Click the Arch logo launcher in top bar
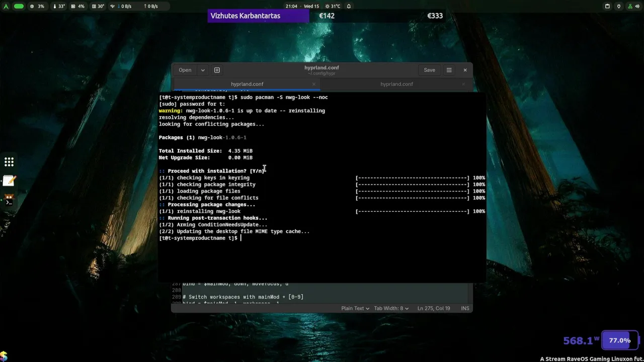The image size is (644, 362). tap(6, 6)
